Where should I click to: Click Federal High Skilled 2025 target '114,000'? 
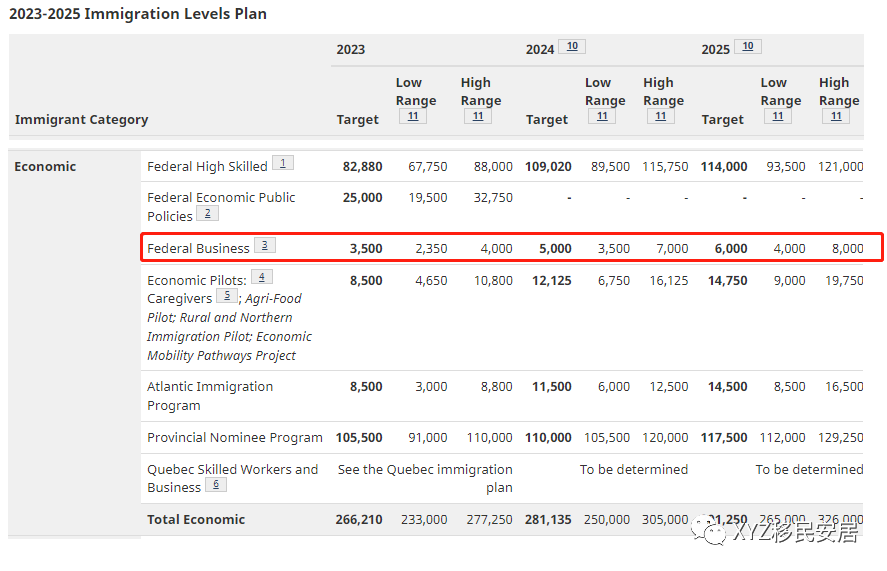coord(724,167)
